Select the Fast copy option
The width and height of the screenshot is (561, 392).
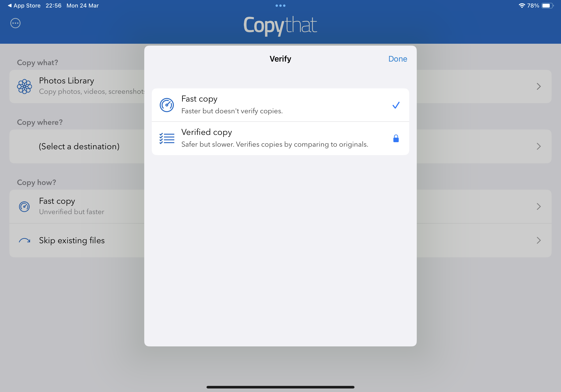269,105
